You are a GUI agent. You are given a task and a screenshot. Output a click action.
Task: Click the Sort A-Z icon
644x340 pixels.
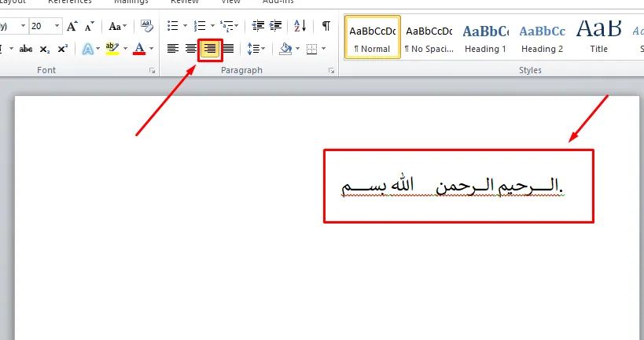300,26
